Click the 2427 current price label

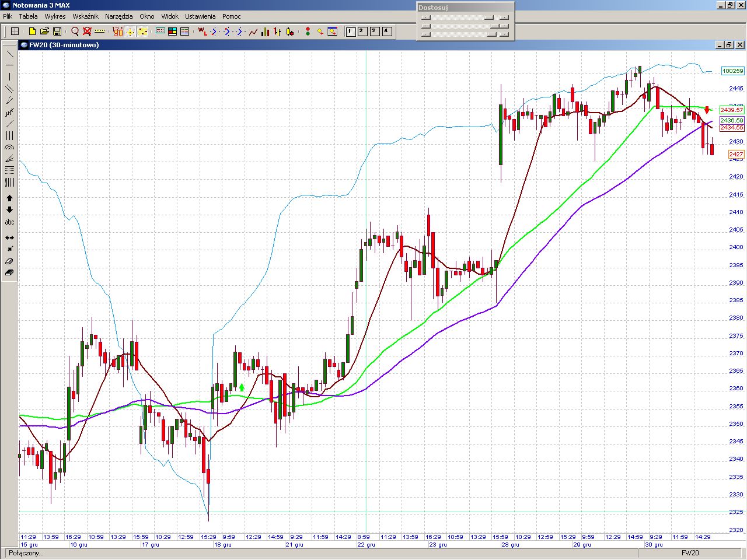click(736, 155)
